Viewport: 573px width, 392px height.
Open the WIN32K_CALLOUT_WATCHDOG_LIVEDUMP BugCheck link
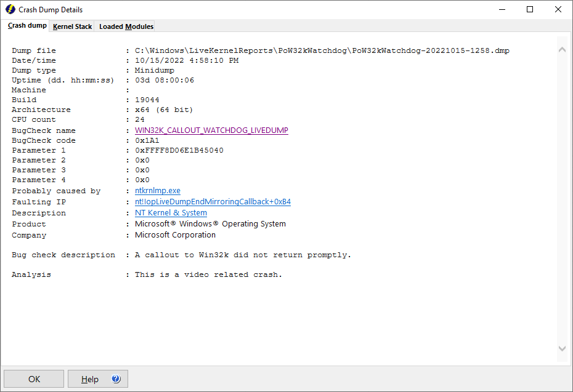(x=211, y=130)
